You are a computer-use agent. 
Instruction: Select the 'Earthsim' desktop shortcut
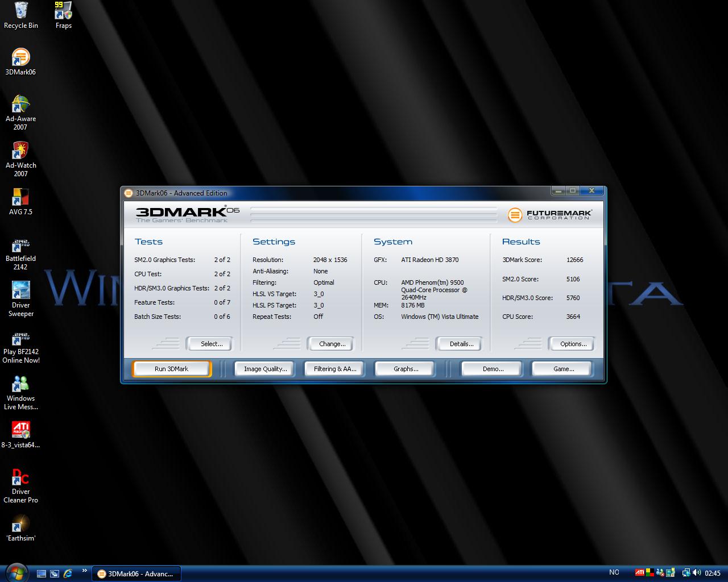(20, 529)
